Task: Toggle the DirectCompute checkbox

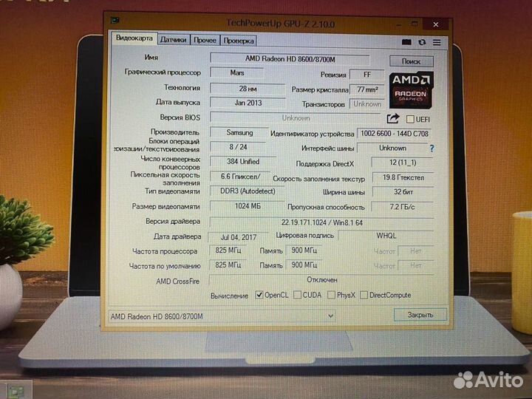Action: [x=364, y=295]
